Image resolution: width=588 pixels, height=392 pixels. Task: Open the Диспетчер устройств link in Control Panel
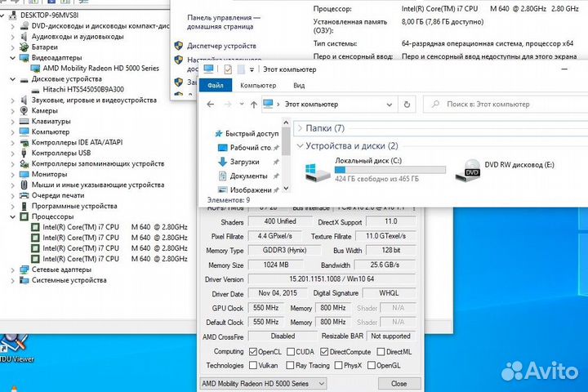point(221,46)
